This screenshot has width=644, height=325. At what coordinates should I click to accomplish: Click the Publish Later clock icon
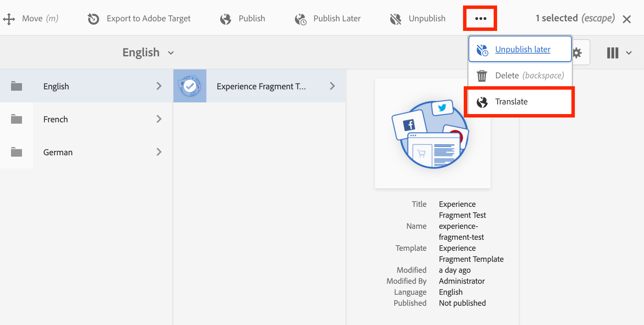pyautogui.click(x=300, y=19)
